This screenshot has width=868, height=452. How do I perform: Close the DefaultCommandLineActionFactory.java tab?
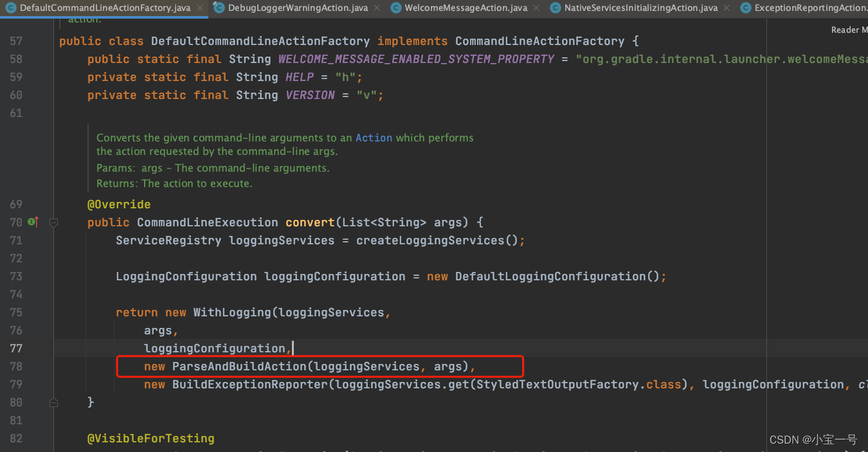pyautogui.click(x=200, y=8)
